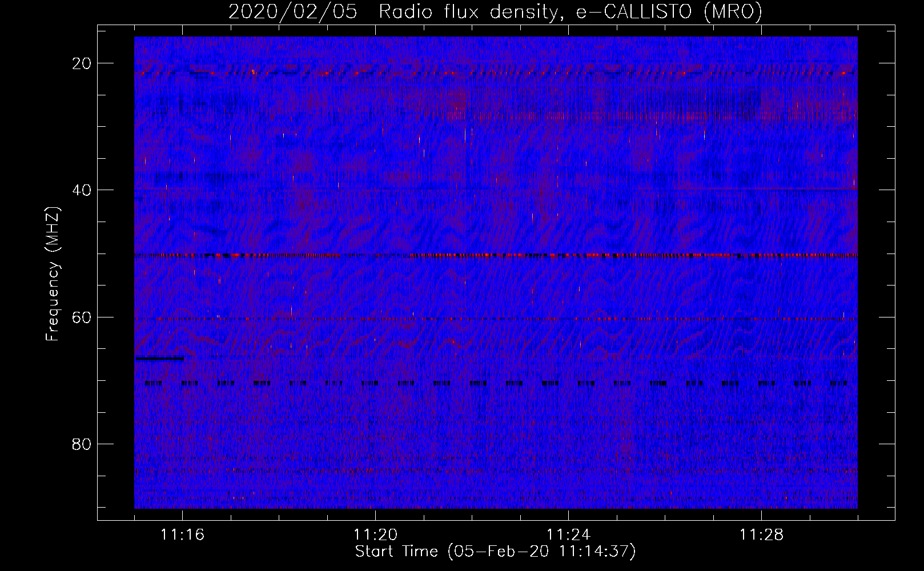Click the short black horizontal bar near 67 MHz
The height and width of the screenshot is (571, 924).
tap(159, 359)
